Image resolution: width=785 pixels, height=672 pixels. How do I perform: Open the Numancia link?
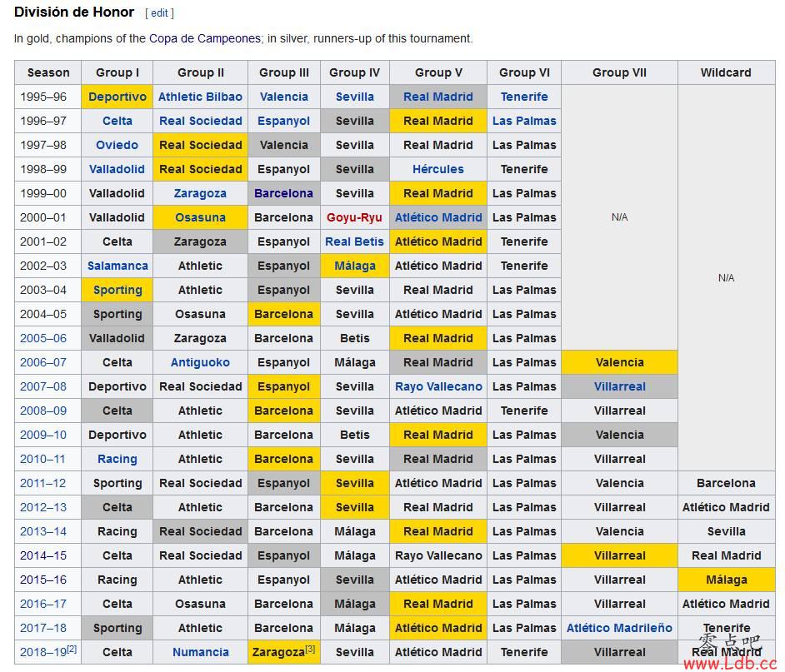(x=200, y=652)
